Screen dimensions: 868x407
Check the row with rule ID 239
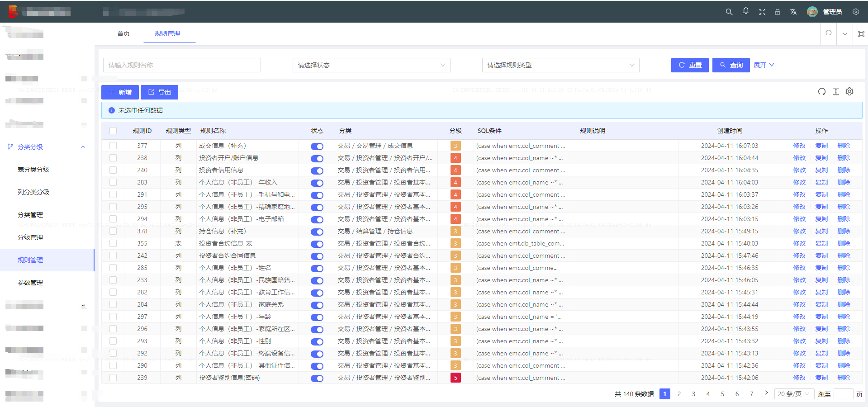click(113, 378)
